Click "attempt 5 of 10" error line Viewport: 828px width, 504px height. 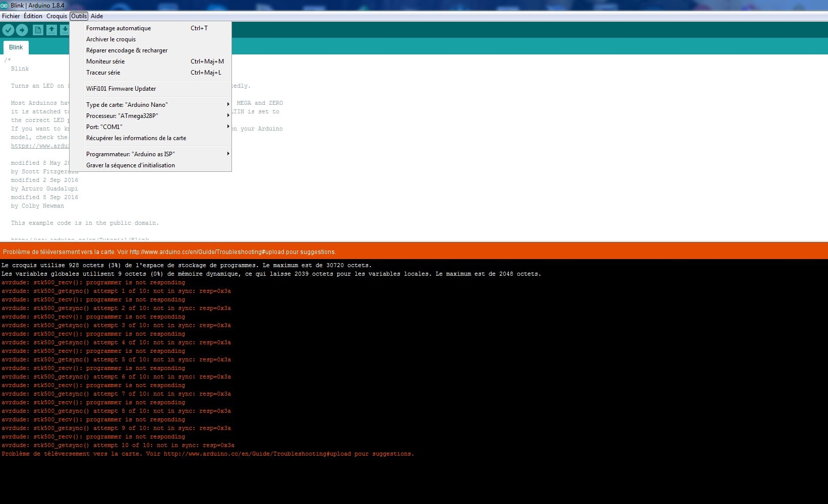pos(116,359)
